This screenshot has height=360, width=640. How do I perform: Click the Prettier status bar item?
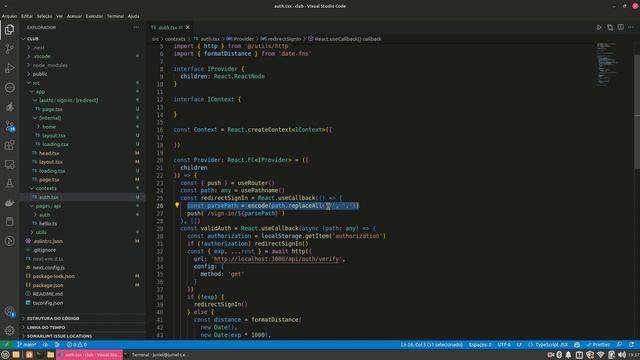tap(598, 344)
